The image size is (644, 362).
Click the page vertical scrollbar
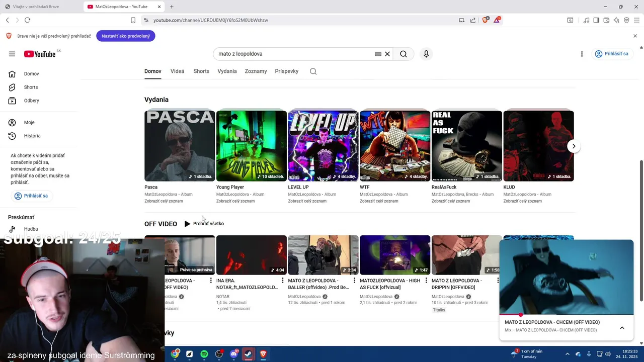[x=641, y=231]
